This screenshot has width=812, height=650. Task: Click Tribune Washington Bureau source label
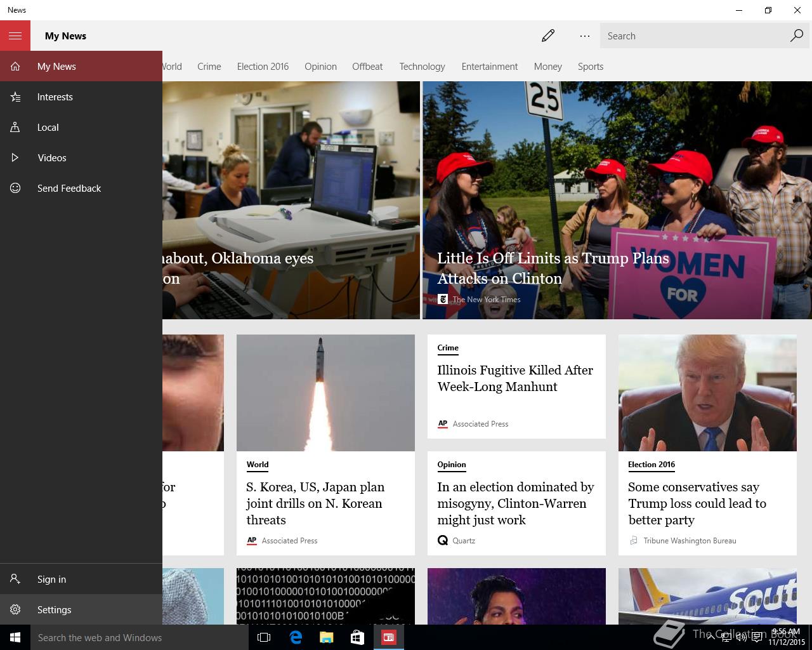click(x=690, y=541)
